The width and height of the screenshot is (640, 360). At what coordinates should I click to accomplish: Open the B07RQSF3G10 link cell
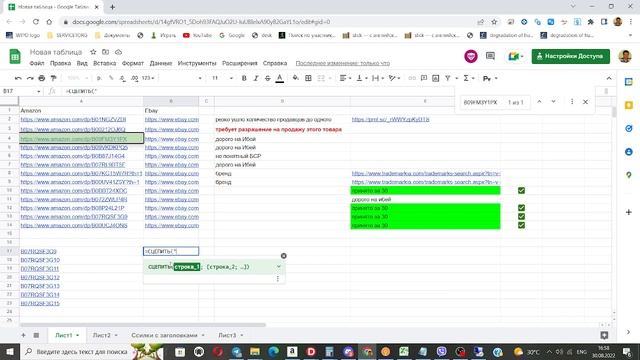[40, 260]
